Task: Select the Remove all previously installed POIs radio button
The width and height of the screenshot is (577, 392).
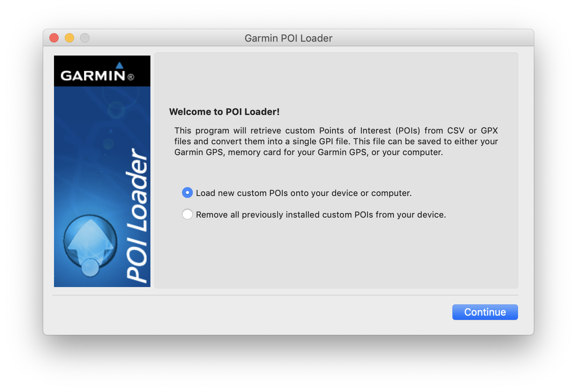Action: click(187, 214)
